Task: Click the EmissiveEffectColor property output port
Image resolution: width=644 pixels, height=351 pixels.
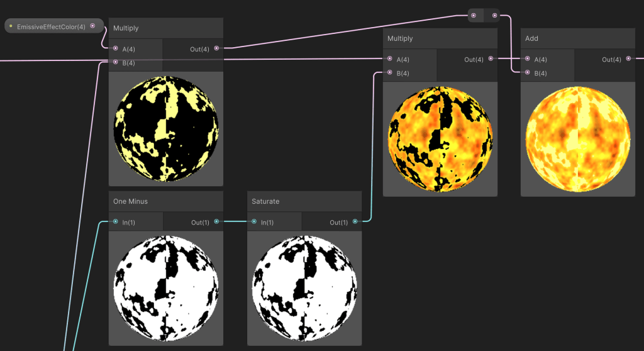Action: (93, 26)
